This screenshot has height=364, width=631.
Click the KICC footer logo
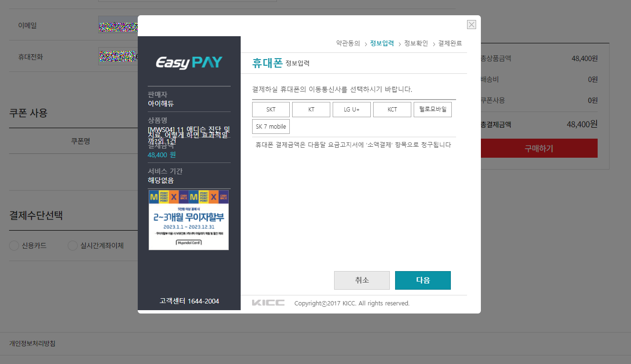[x=268, y=303]
